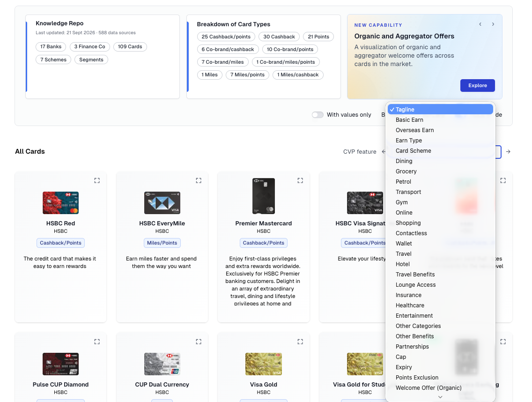Image resolution: width=532 pixels, height=402 pixels.
Task: Click the CUP Dual Currency card image
Action: [162, 364]
